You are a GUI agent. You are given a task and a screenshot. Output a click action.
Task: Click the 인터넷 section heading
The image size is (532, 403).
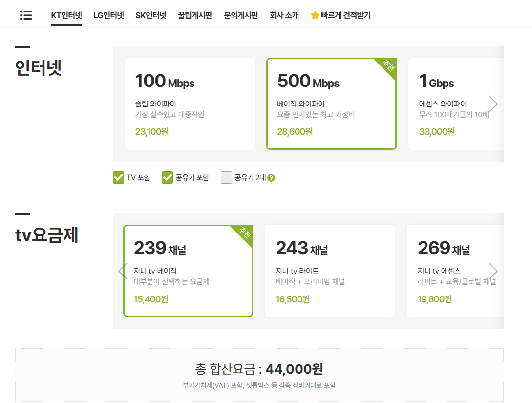click(38, 67)
